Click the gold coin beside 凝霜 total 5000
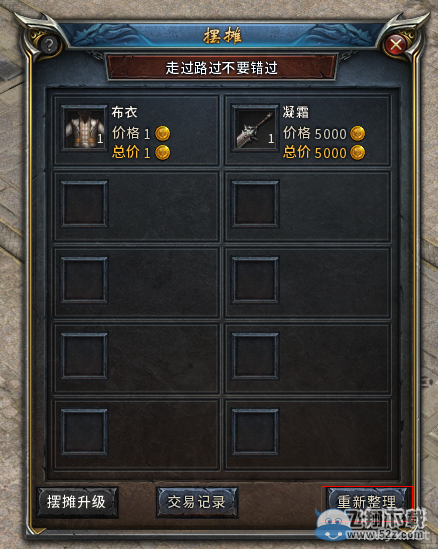438x549 pixels. (357, 152)
